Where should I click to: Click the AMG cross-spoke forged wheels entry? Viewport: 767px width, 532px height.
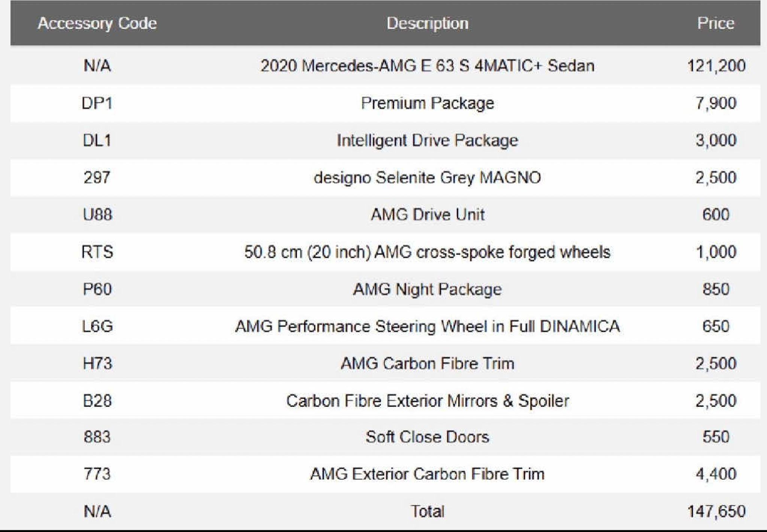click(427, 252)
